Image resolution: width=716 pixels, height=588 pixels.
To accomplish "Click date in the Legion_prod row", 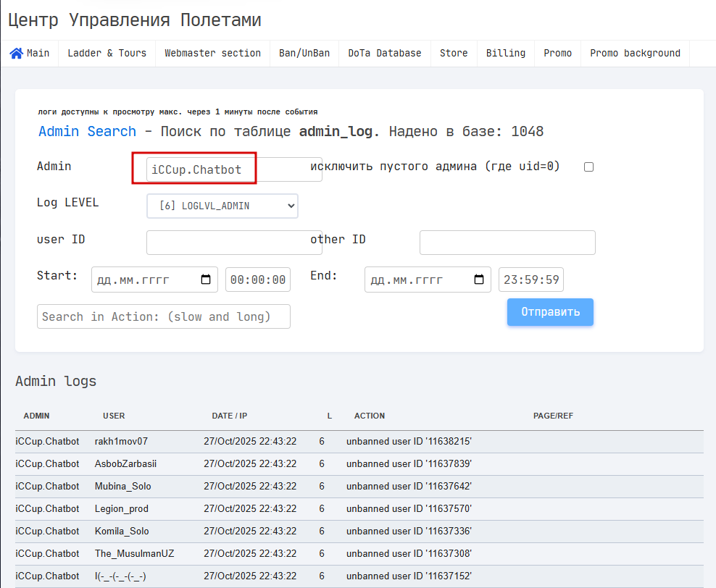I will (x=250, y=508).
